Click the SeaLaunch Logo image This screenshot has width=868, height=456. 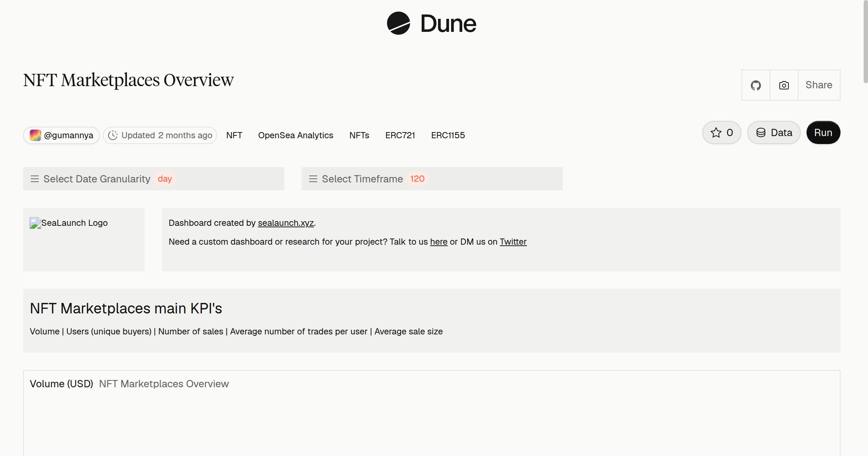69,223
